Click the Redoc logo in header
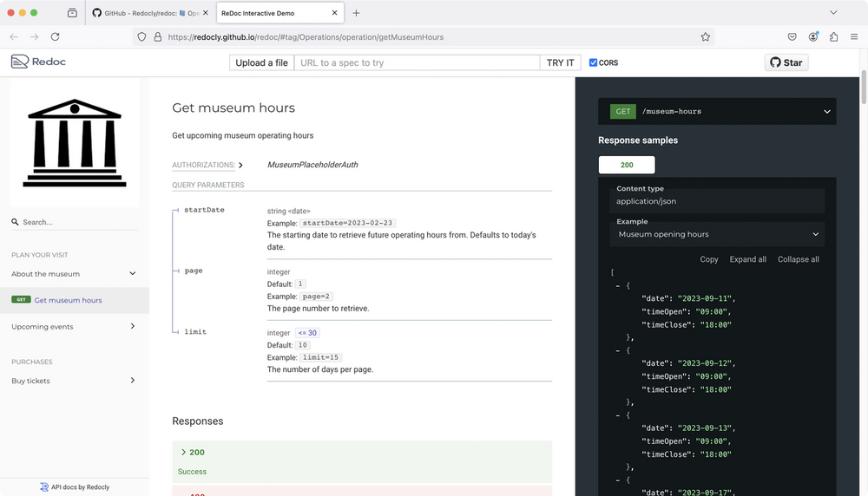 pos(38,62)
